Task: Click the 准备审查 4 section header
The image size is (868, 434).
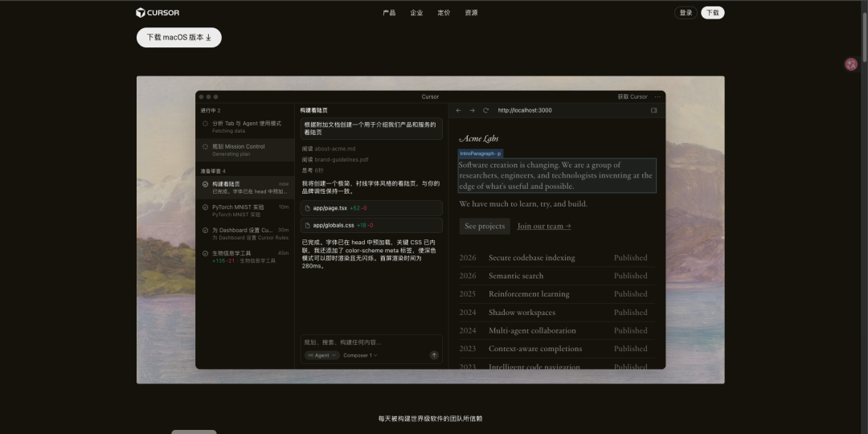Action: [213, 171]
